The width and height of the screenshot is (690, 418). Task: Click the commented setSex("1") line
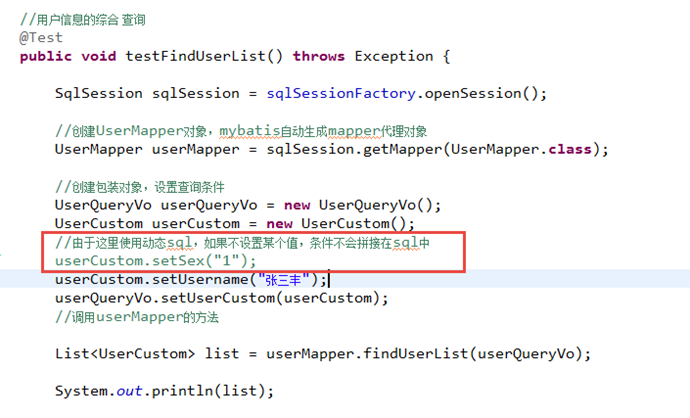pos(155,261)
